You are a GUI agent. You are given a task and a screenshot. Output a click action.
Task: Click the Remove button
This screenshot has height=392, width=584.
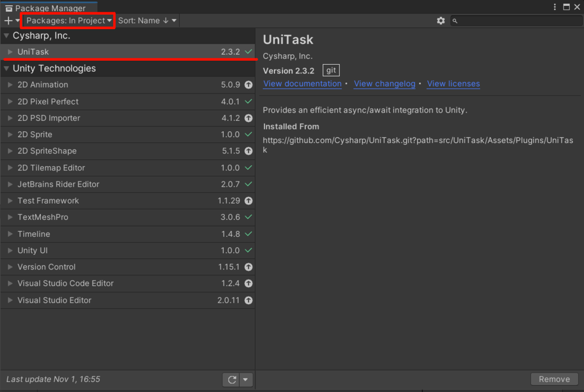554,379
